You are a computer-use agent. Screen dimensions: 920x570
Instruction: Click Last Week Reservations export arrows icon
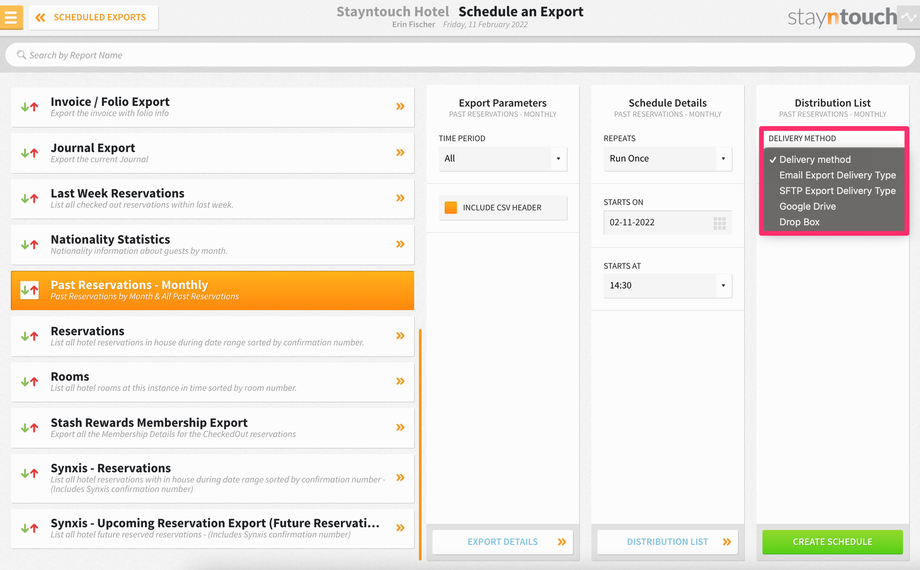point(29,198)
